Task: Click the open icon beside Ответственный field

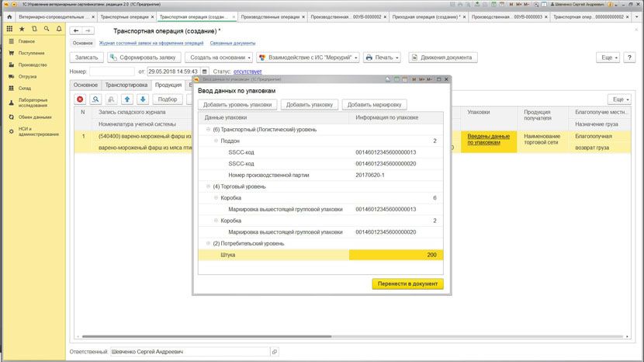Action: point(275,352)
